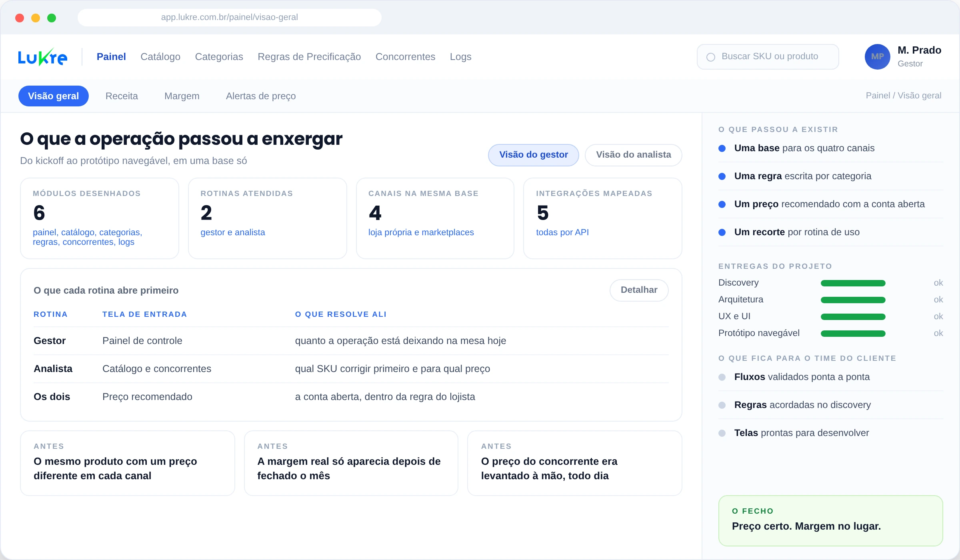Click the Detalhar button
The image size is (960, 560).
click(x=639, y=290)
